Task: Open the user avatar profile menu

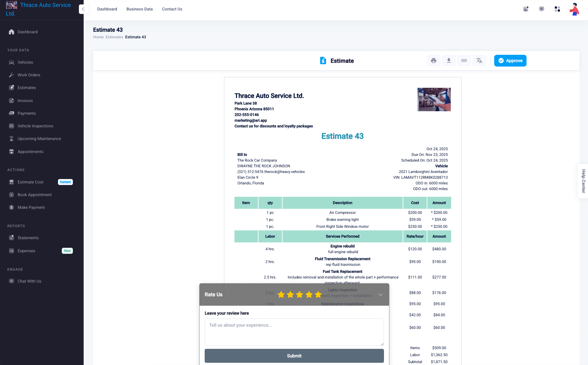Action: tap(574, 9)
